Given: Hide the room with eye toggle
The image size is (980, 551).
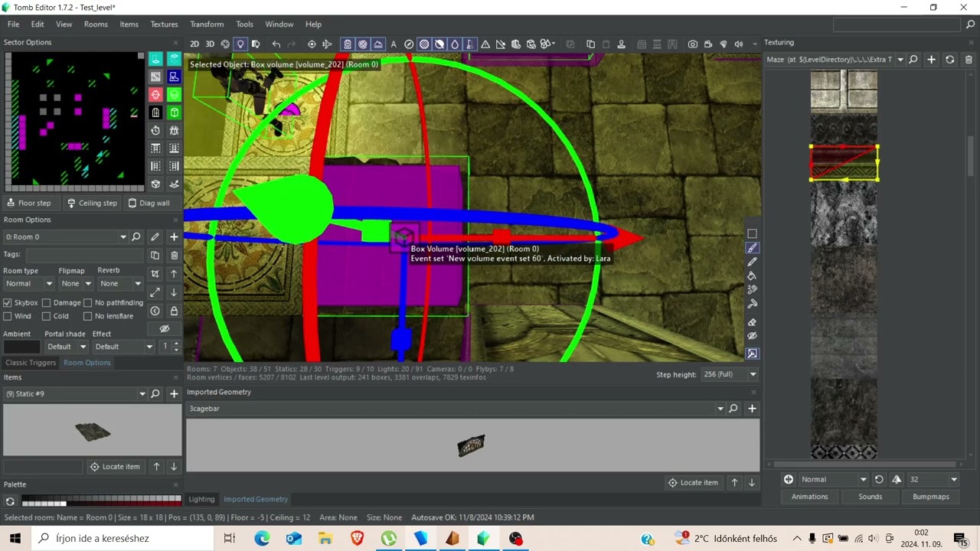Looking at the screenshot, I should coord(164,328).
